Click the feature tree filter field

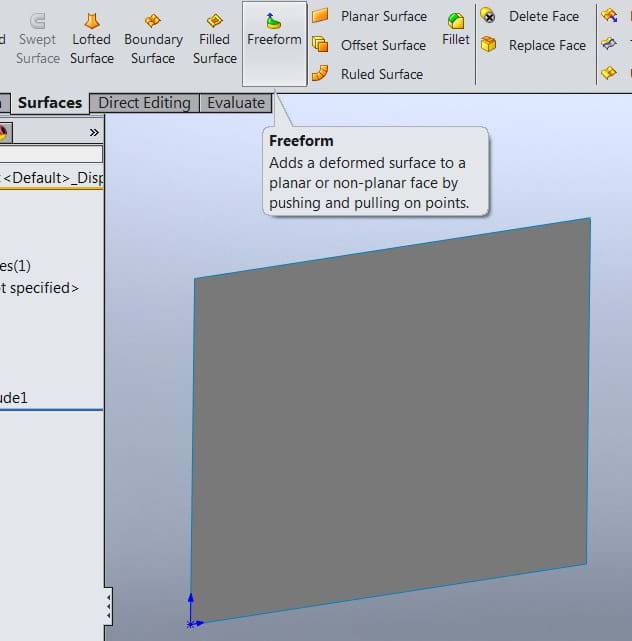[x=50, y=154]
